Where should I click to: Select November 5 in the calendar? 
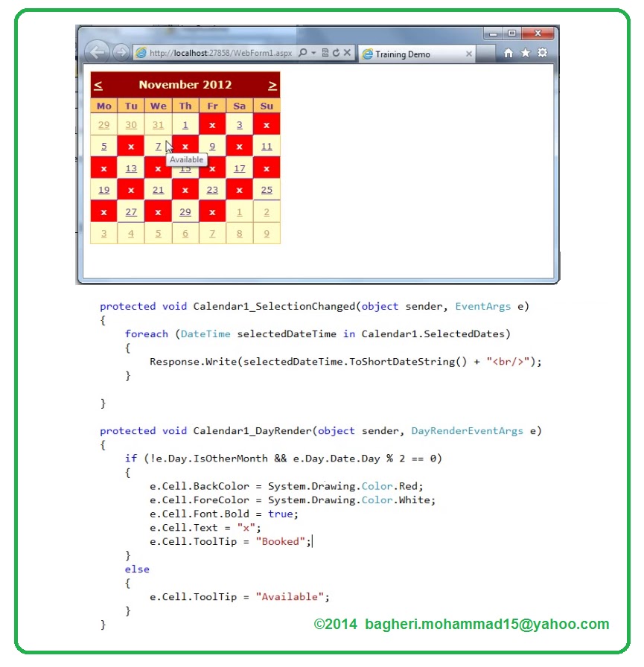pyautogui.click(x=103, y=147)
